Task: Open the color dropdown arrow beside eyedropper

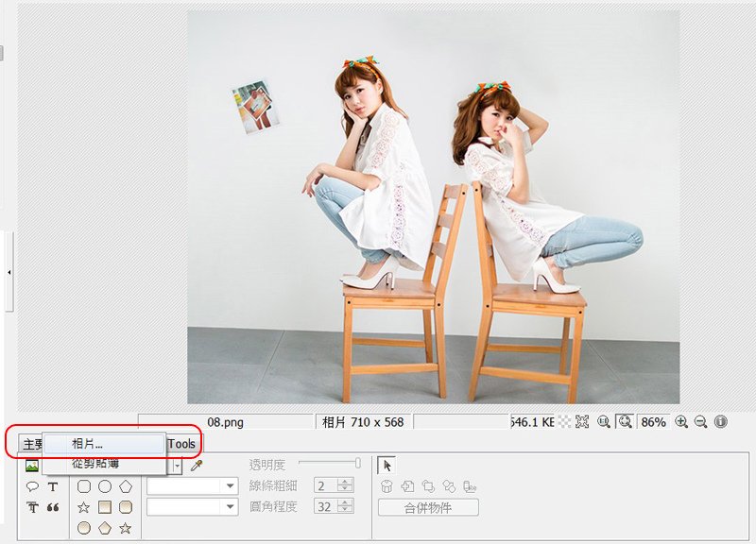Action: 178,466
